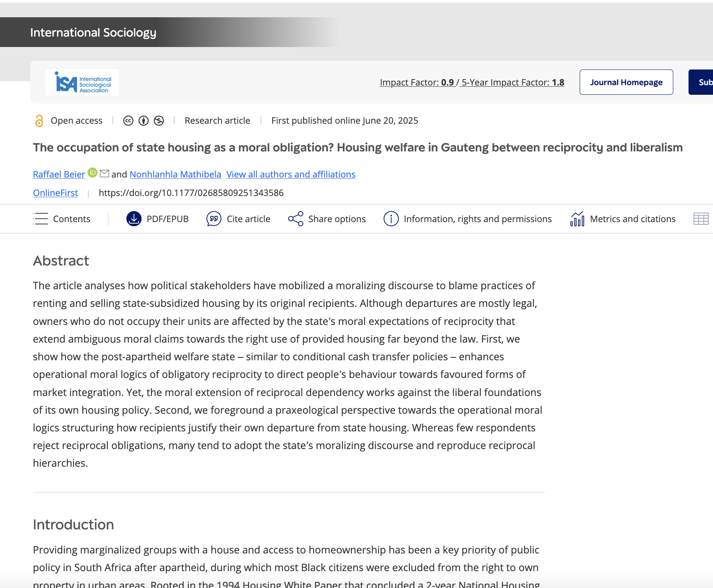Click the Contents list icon
The width and height of the screenshot is (713, 588).
click(40, 218)
